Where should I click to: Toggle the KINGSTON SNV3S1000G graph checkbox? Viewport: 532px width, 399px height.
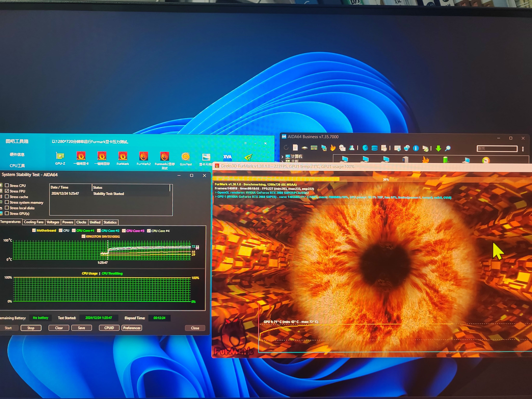coord(84,236)
